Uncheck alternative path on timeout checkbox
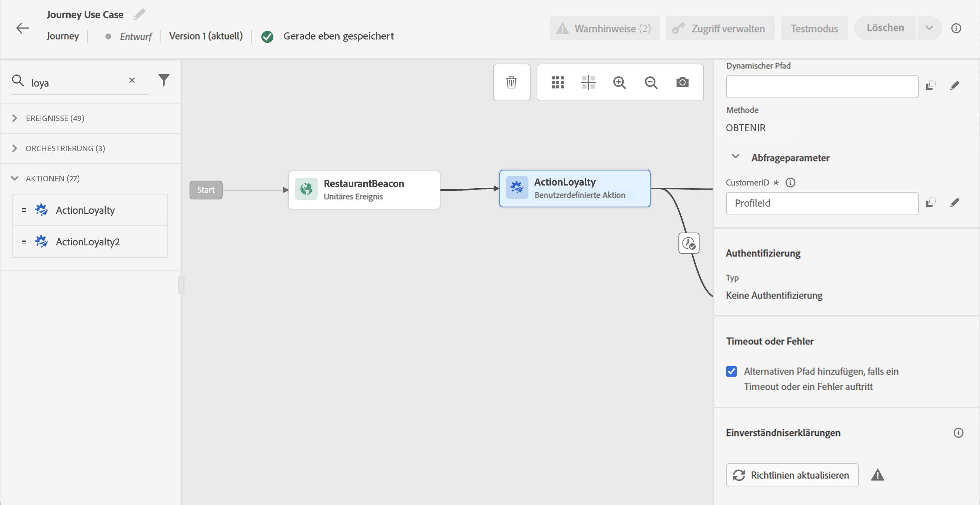The height and width of the screenshot is (505, 980). pos(731,371)
